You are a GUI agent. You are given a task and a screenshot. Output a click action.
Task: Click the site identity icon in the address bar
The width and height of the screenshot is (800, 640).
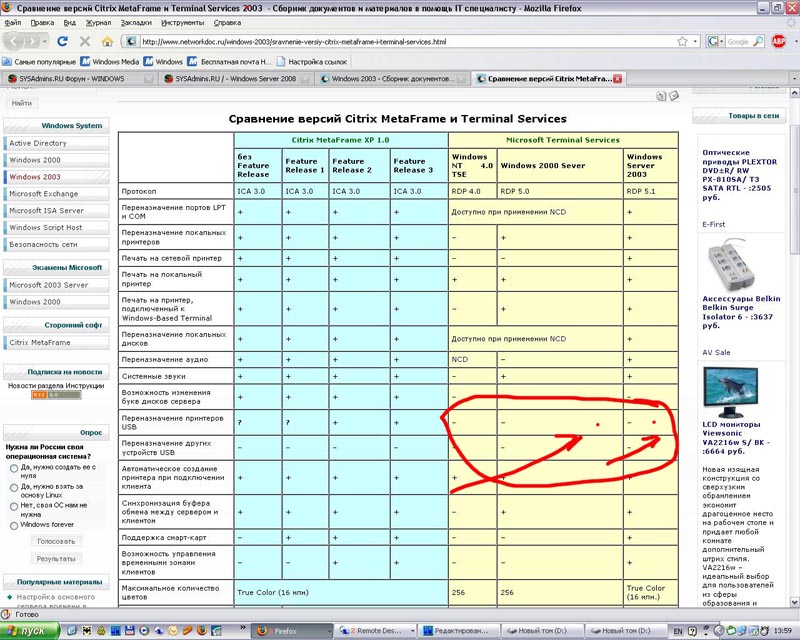pos(131,41)
